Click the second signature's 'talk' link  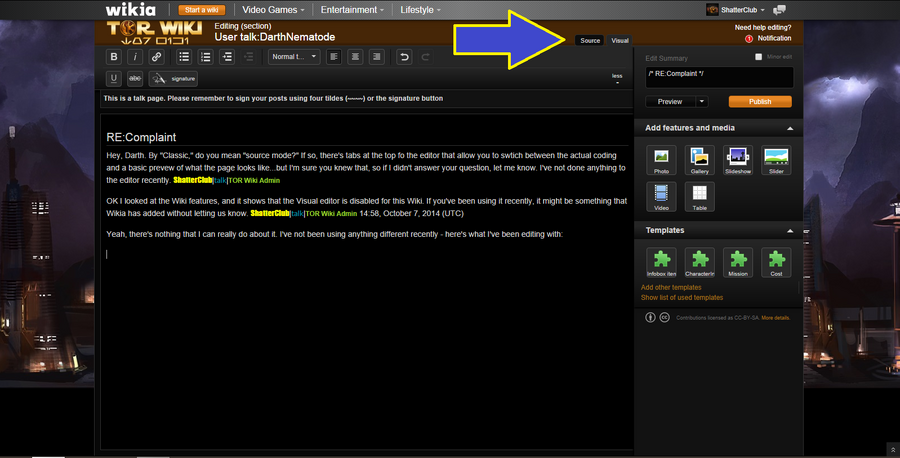coord(297,214)
